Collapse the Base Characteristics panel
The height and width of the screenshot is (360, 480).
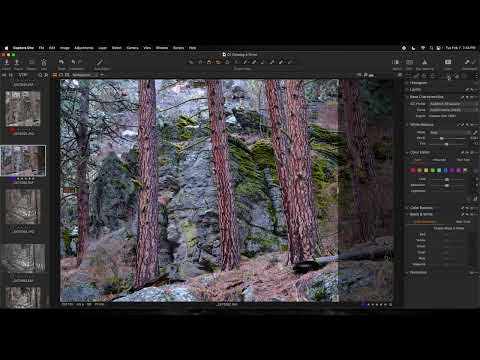pyautogui.click(x=407, y=97)
